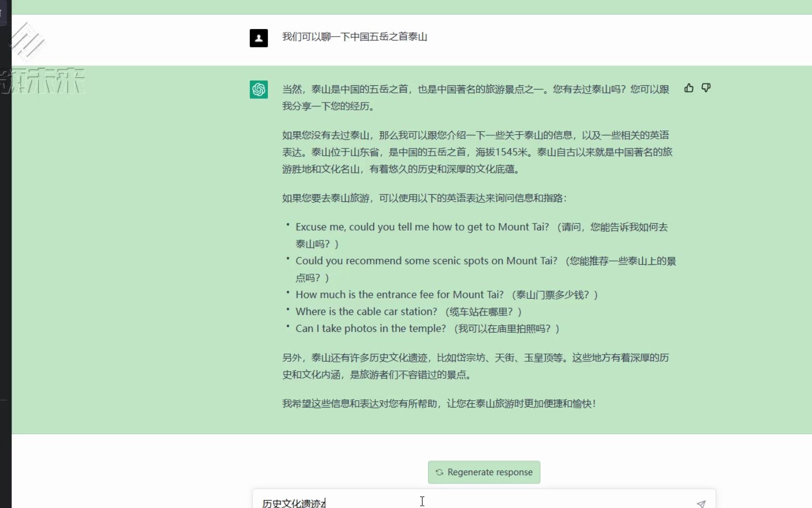Click the line 'Where is the cable car station?'
Viewport: 812px width, 508px height.
coord(366,312)
